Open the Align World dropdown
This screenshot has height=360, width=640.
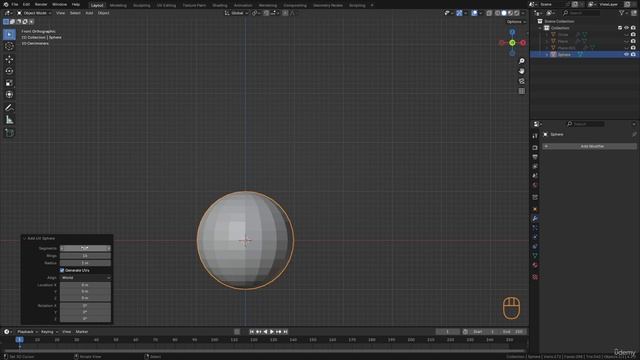click(x=85, y=278)
